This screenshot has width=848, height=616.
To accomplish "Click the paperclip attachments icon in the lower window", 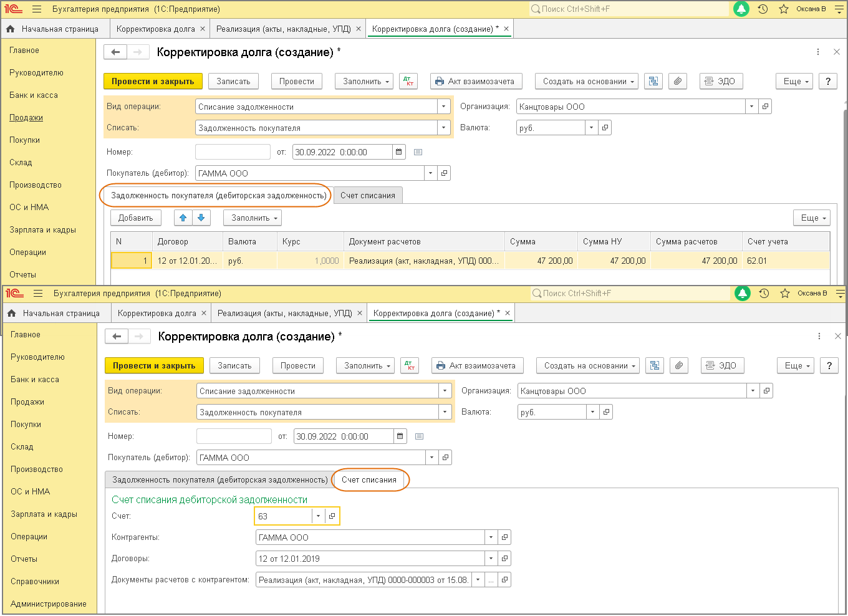I will tap(679, 366).
